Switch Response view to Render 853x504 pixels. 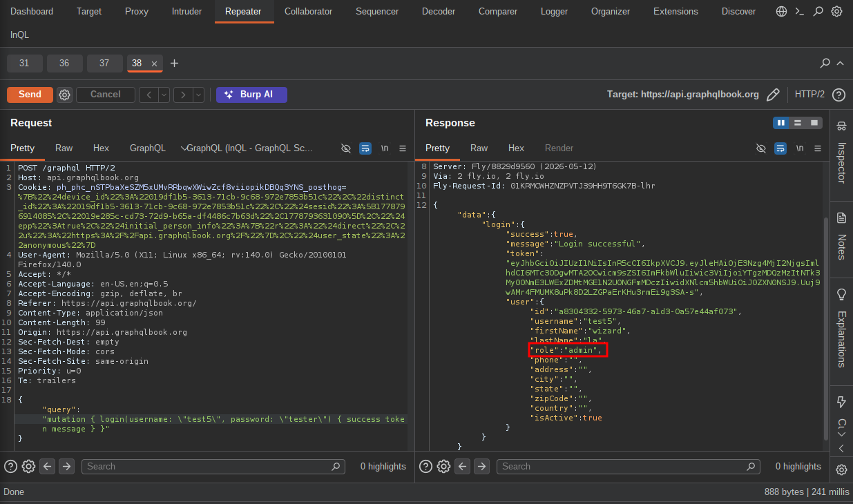559,148
